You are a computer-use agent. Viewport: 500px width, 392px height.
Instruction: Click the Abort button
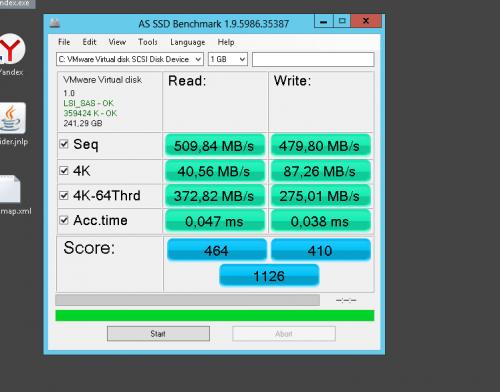coord(284,334)
